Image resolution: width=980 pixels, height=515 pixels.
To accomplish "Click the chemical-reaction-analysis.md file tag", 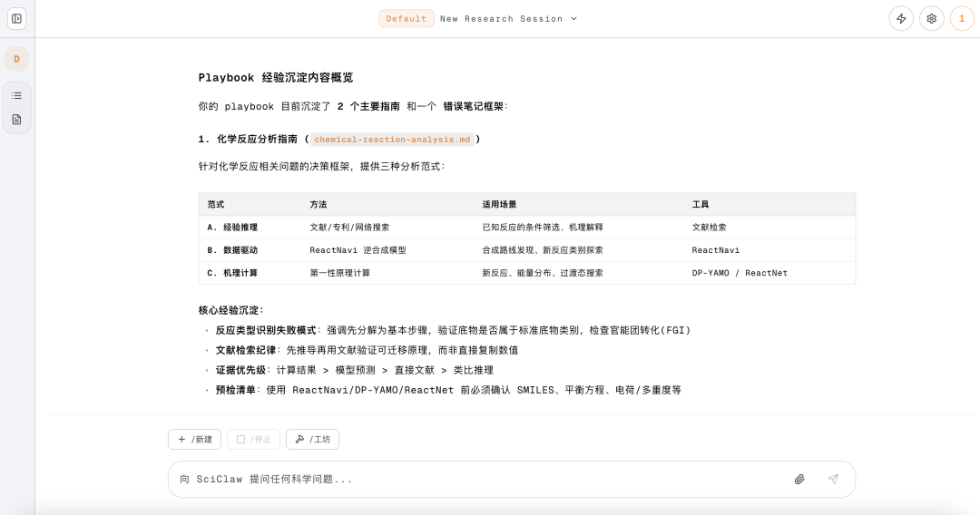I will 392,140.
